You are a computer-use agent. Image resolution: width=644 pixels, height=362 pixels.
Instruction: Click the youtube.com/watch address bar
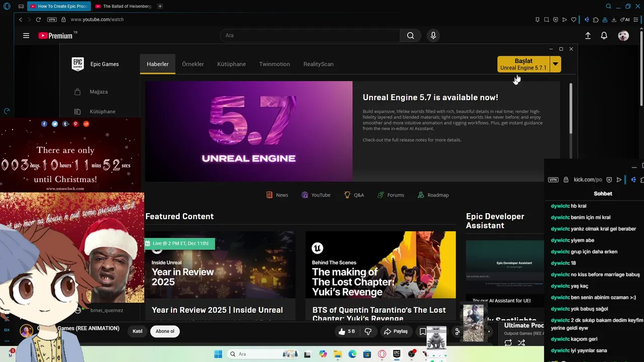[97, 20]
